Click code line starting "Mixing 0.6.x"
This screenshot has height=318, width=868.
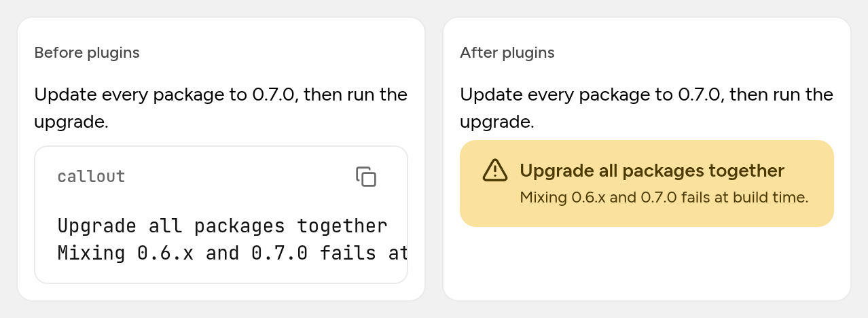232,253
